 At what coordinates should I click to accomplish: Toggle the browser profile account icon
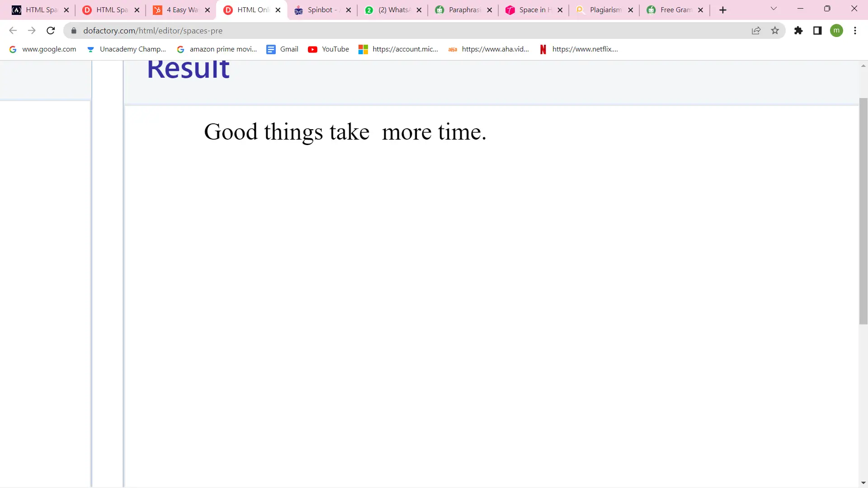[837, 30]
